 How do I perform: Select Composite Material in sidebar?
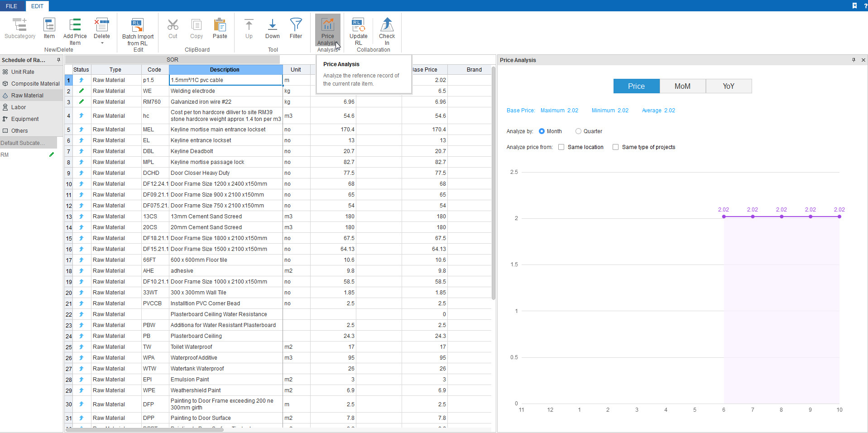pos(35,84)
